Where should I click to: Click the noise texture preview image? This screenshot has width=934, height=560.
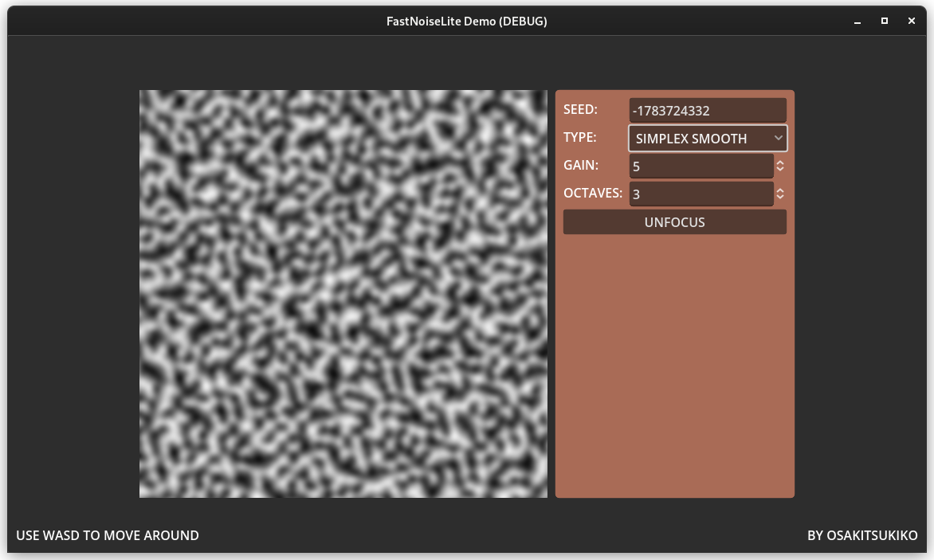pyautogui.click(x=343, y=294)
